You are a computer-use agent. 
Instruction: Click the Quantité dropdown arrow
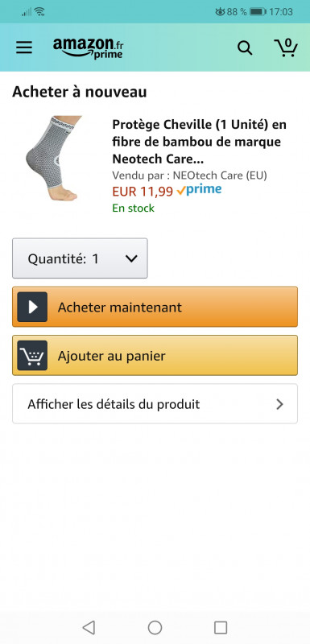[131, 258]
